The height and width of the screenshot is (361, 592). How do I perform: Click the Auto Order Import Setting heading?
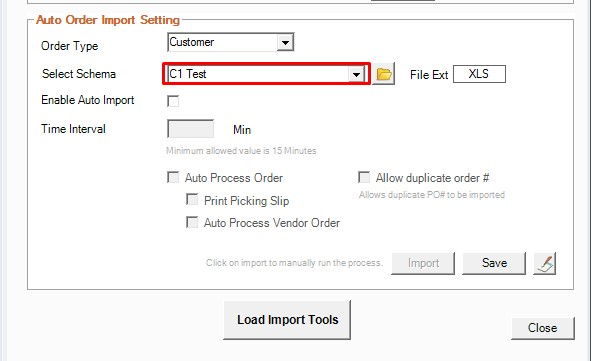[108, 20]
